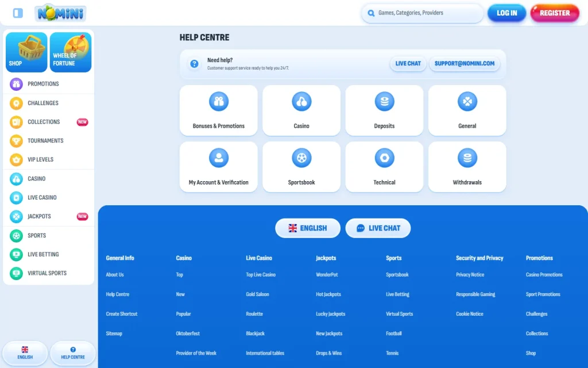Open the Shop basket tile
588x368 pixels.
tap(26, 52)
